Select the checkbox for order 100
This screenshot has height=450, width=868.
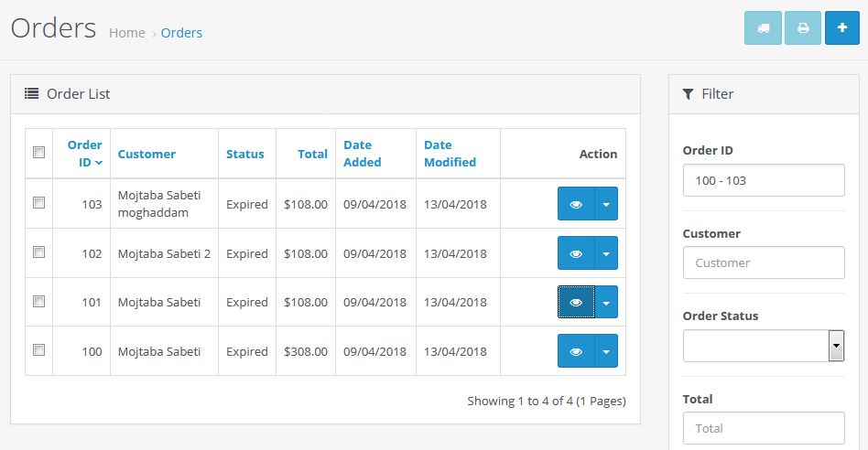38,349
